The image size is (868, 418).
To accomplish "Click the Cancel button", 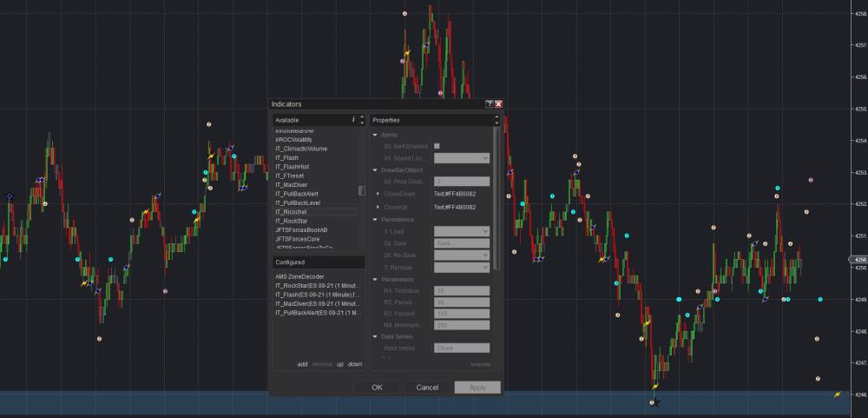I will coord(427,388).
